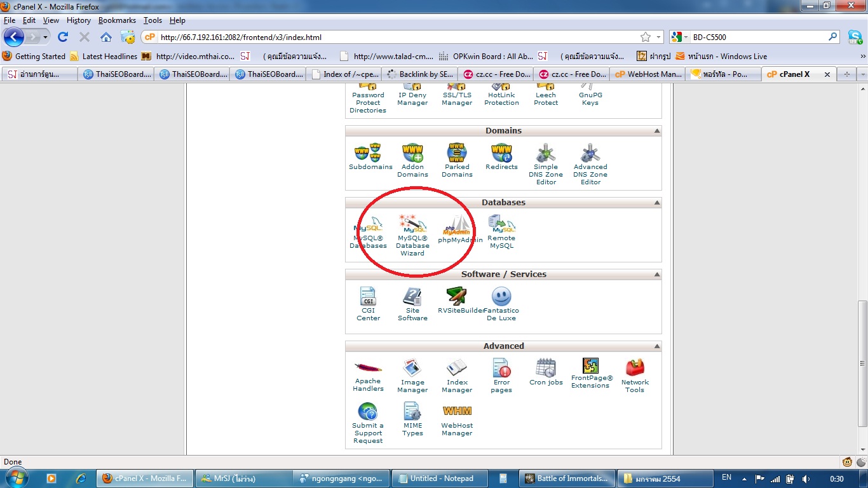868x488 pixels.
Task: Open SSL/TLS Manager
Action: pos(457,94)
